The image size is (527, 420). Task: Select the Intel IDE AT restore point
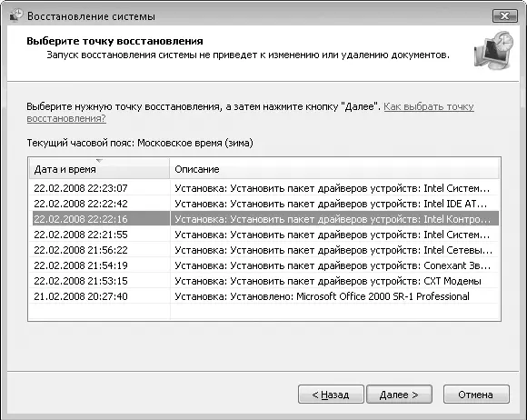pos(263,204)
